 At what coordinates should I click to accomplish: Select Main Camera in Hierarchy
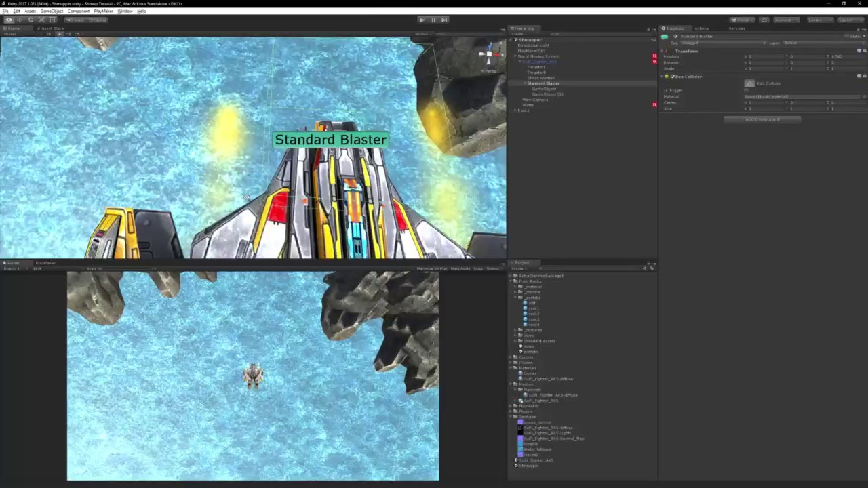(x=535, y=100)
